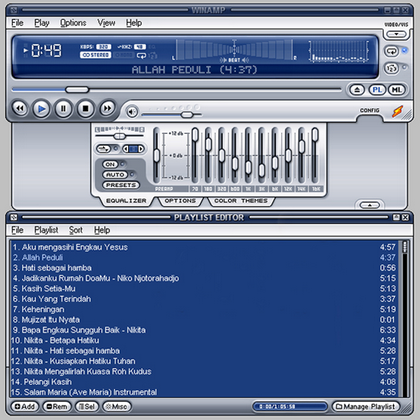Click the eject open file icon
420x420 pixels.
coord(357,90)
